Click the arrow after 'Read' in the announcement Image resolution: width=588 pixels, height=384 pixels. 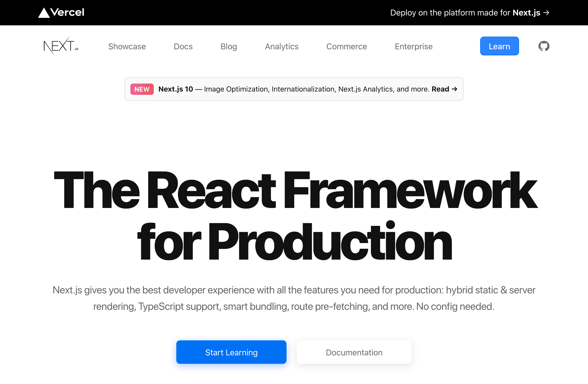454,89
